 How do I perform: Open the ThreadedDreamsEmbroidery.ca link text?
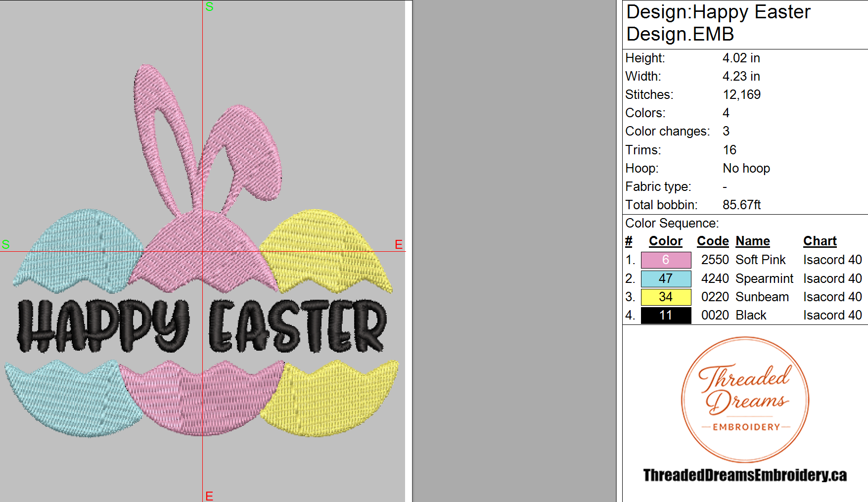745,475
